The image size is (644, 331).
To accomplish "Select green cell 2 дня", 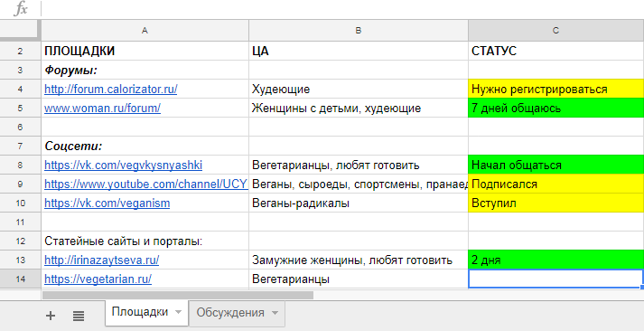I will [555, 260].
